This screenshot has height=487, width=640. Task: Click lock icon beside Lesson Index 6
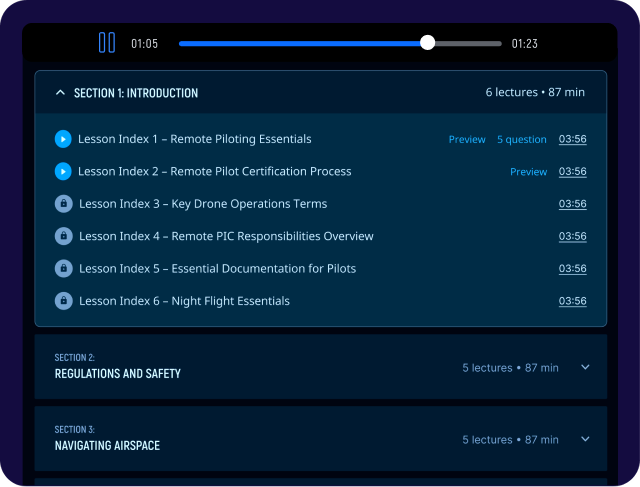[63, 301]
